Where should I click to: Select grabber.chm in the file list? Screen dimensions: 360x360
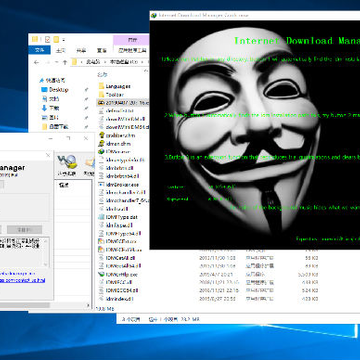point(120,135)
